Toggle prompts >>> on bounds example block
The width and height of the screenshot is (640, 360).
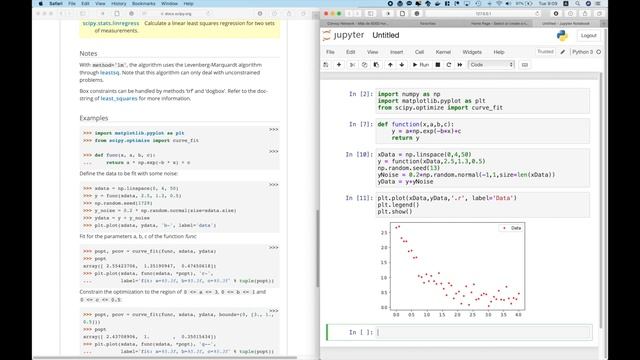coord(273,311)
